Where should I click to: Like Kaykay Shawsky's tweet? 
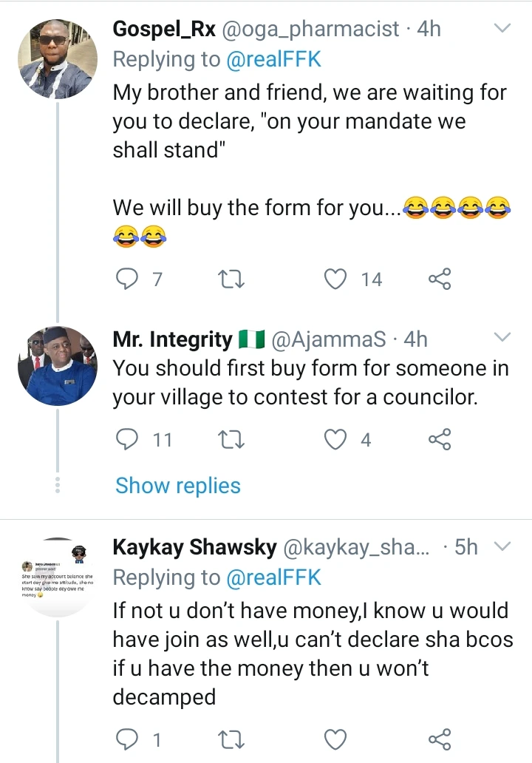pos(337,739)
